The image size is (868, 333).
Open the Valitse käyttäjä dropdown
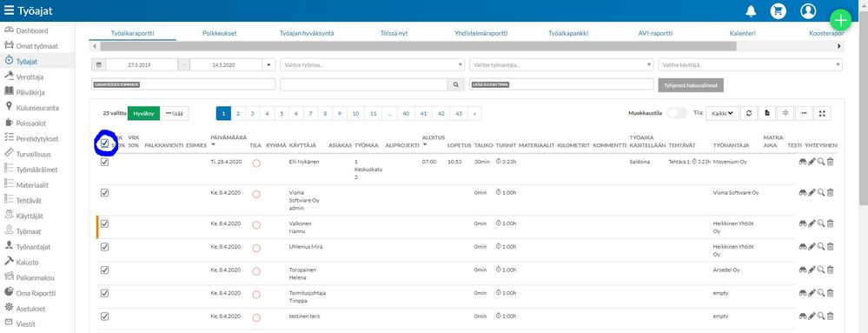750,65
